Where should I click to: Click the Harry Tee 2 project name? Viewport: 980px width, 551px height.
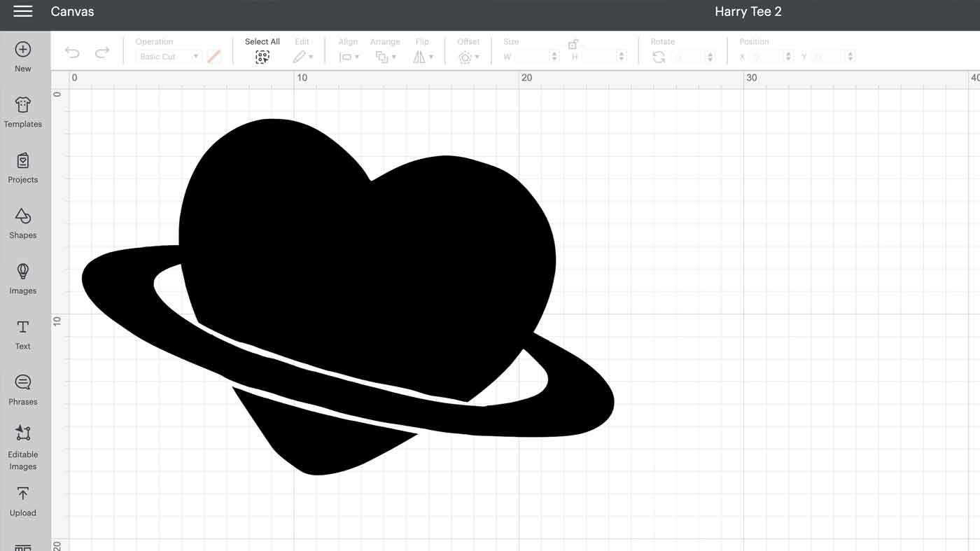[x=748, y=11]
